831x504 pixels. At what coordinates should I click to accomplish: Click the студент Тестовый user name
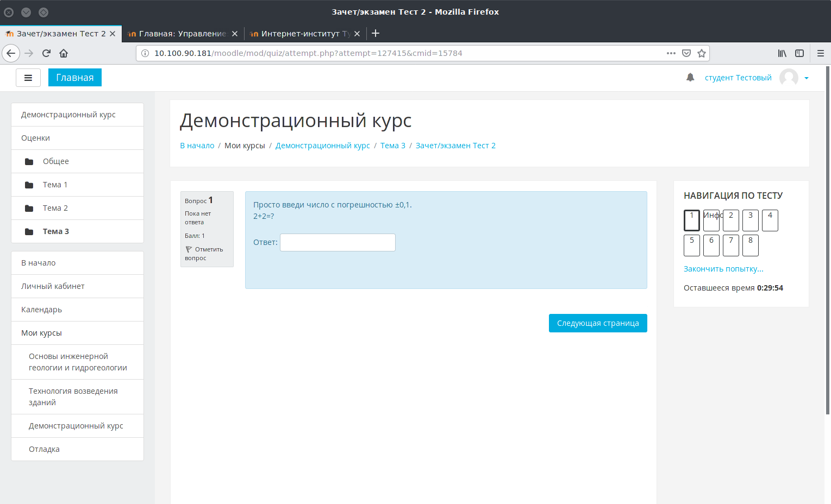click(738, 78)
